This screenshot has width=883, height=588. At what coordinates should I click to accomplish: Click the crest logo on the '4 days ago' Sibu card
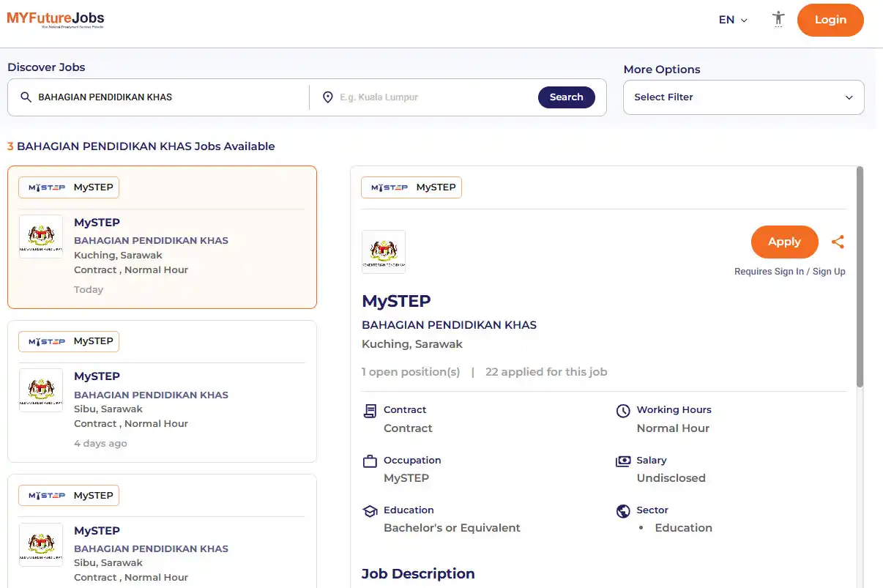tap(41, 390)
